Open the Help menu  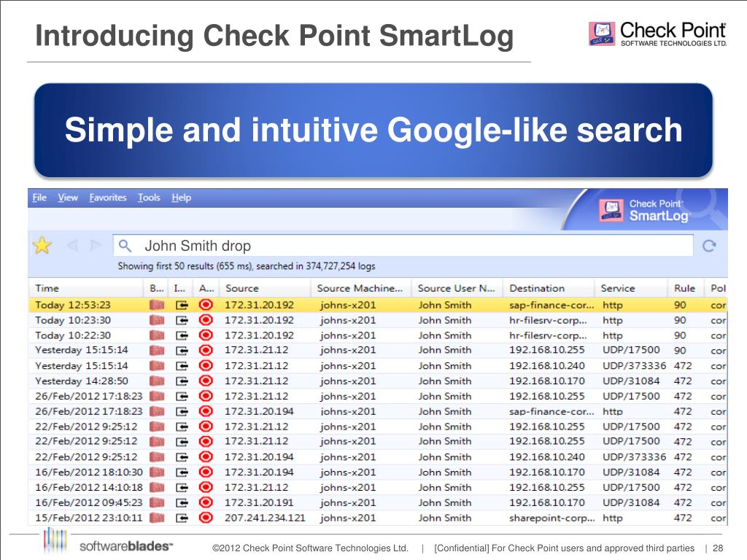[181, 198]
